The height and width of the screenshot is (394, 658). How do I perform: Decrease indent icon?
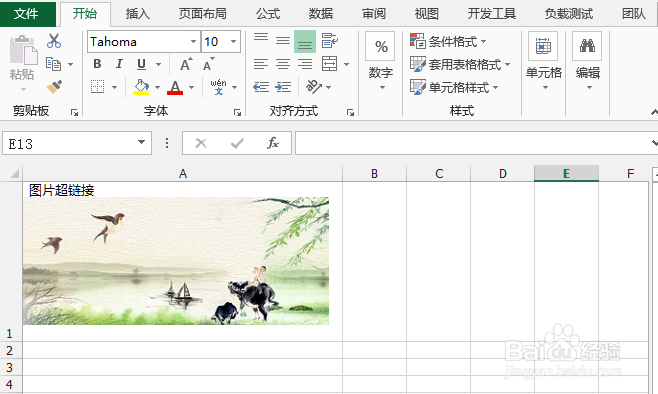tap(261, 87)
